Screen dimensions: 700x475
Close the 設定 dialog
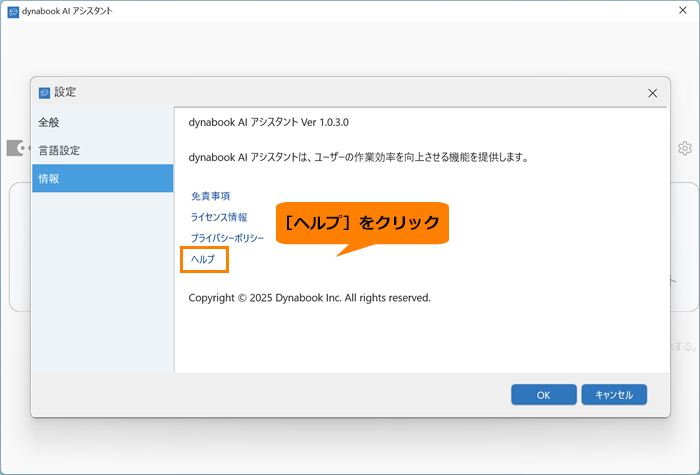coord(652,93)
